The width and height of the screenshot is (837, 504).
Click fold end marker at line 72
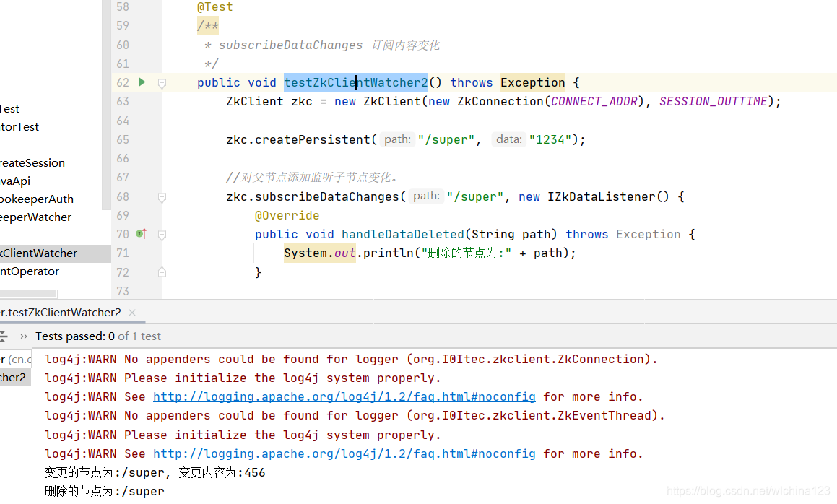[x=162, y=272]
